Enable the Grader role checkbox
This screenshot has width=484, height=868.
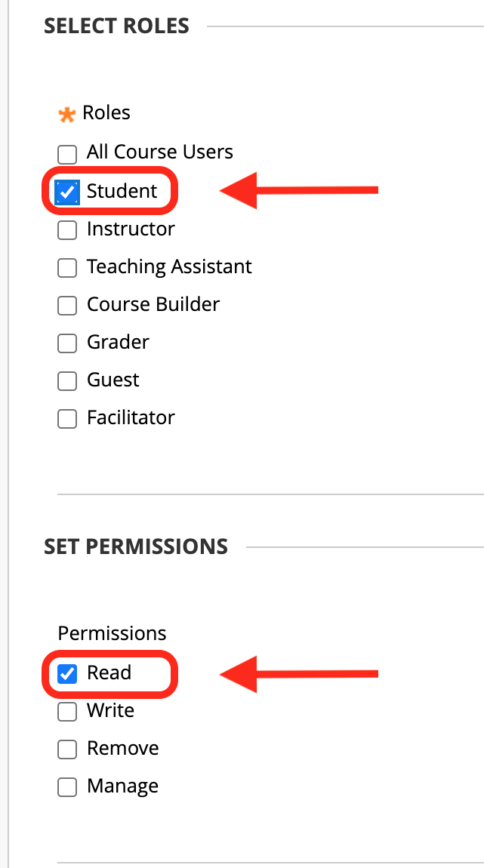[67, 343]
